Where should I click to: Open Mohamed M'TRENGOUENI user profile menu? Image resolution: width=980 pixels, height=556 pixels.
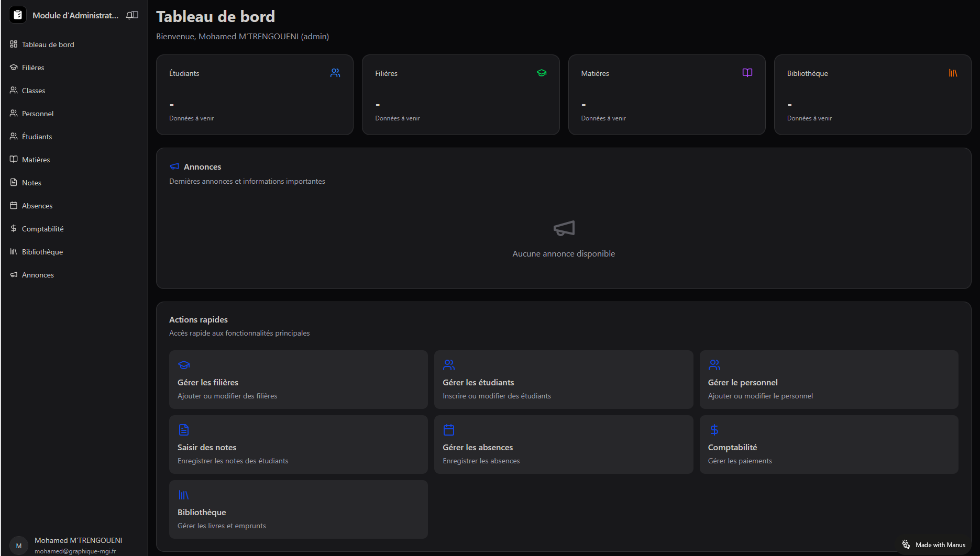73,545
